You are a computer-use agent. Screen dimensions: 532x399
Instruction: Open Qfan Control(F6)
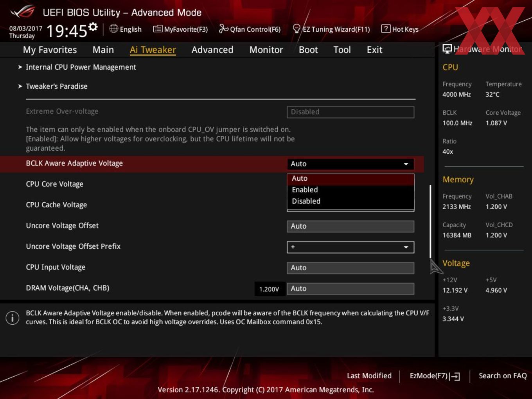point(250,29)
